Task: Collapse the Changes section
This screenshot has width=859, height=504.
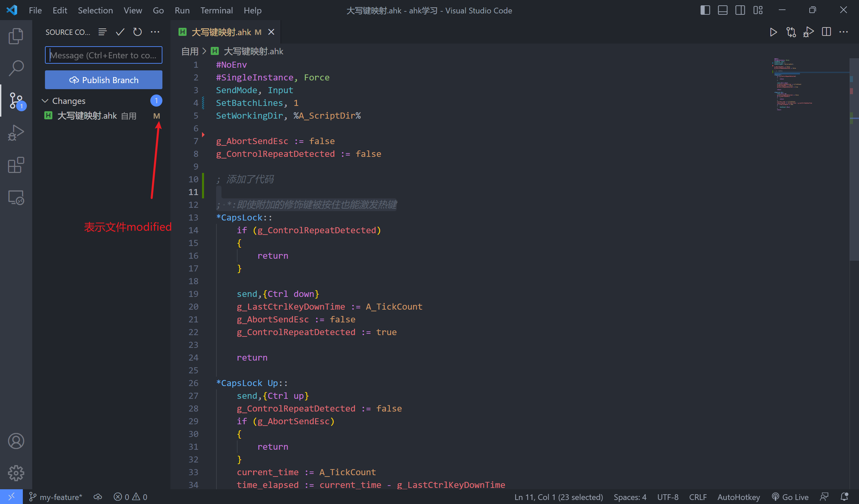Action: (45, 101)
